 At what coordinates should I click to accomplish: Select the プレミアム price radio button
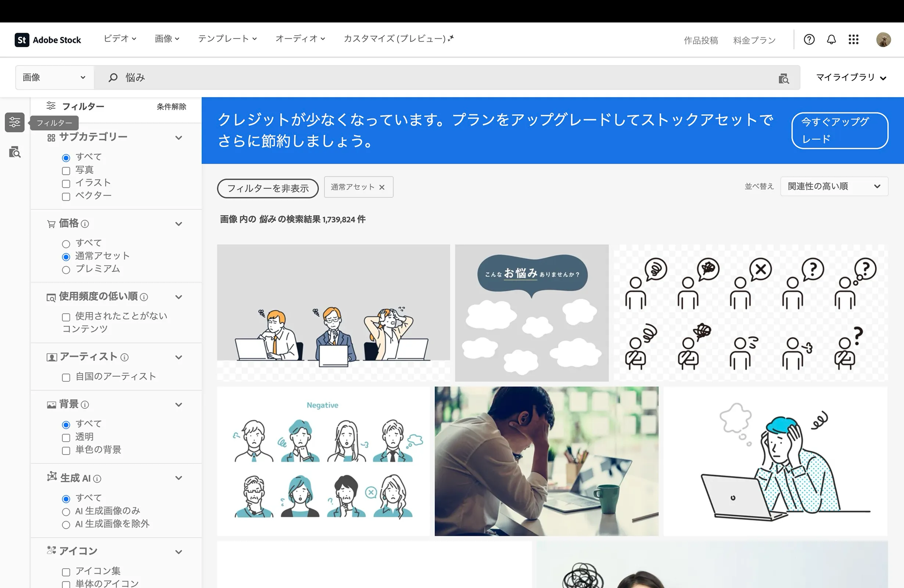coord(66,270)
